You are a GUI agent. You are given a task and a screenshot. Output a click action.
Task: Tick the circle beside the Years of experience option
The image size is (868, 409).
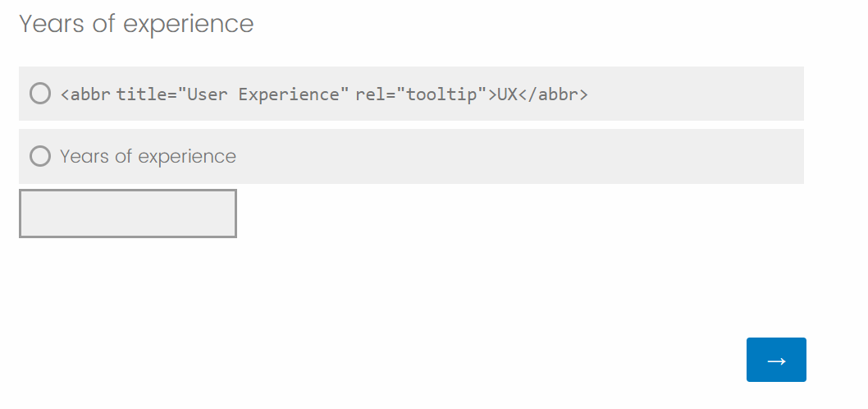pos(40,156)
